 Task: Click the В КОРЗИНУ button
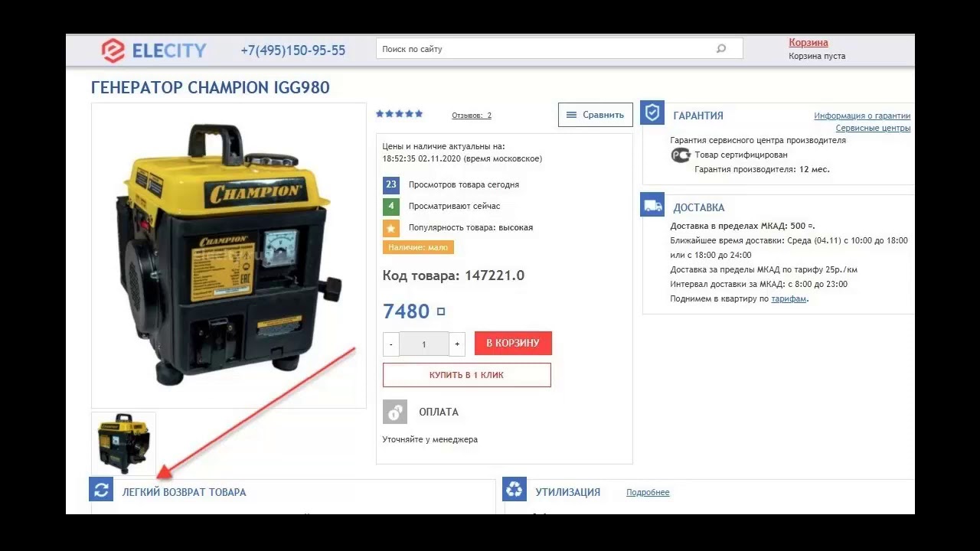pyautogui.click(x=513, y=343)
